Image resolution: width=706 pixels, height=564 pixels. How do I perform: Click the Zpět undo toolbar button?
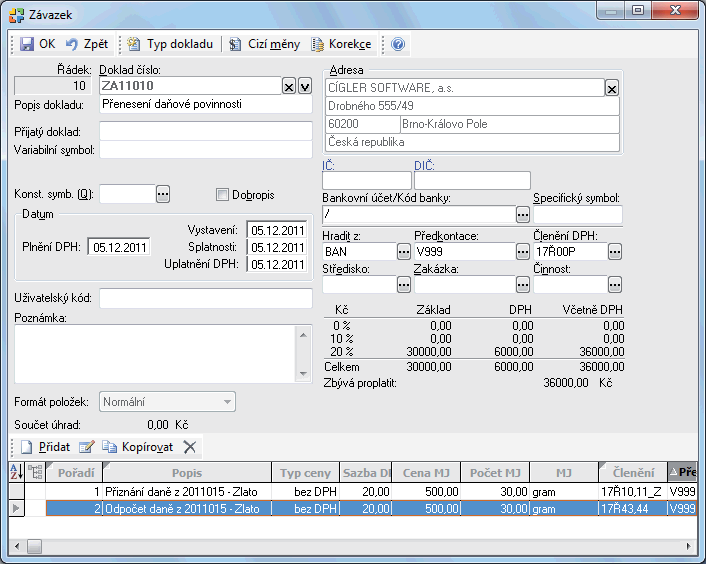tap(86, 44)
